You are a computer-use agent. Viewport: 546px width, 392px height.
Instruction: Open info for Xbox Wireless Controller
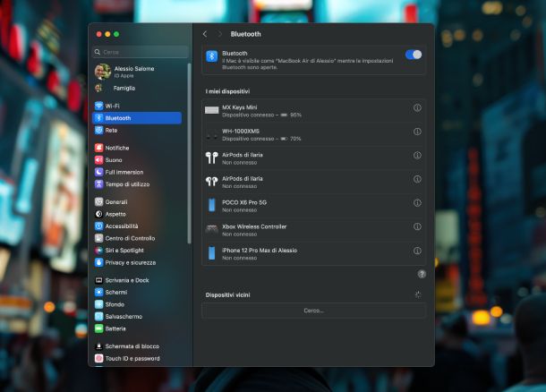[x=417, y=226]
